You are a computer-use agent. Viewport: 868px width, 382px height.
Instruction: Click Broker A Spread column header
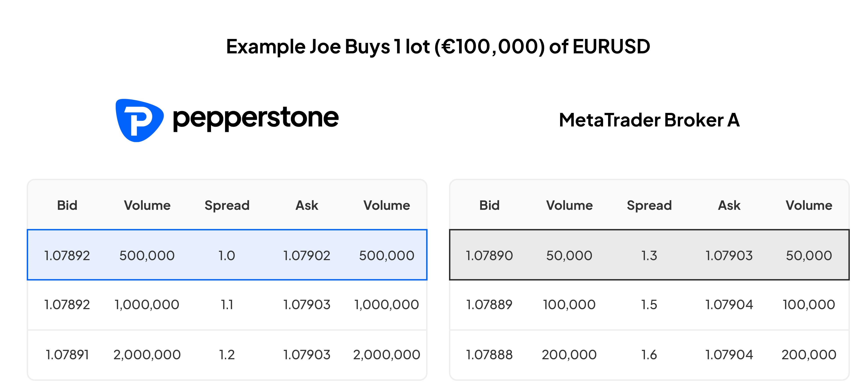click(649, 205)
